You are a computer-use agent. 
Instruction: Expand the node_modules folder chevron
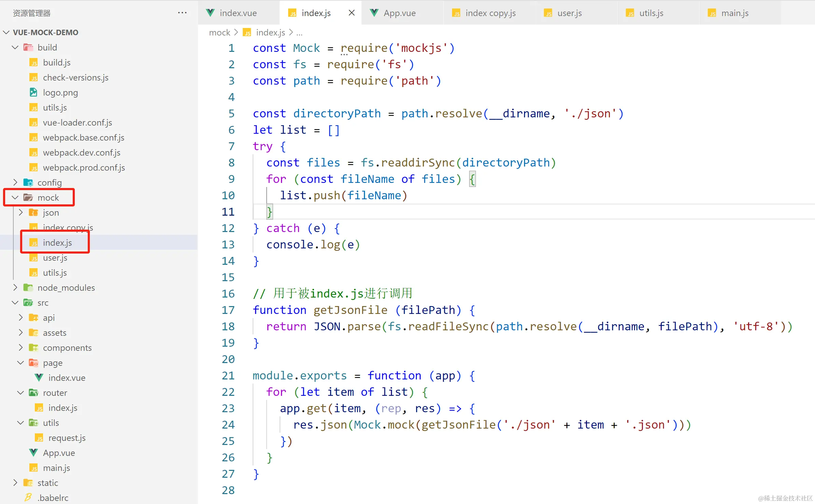point(15,288)
